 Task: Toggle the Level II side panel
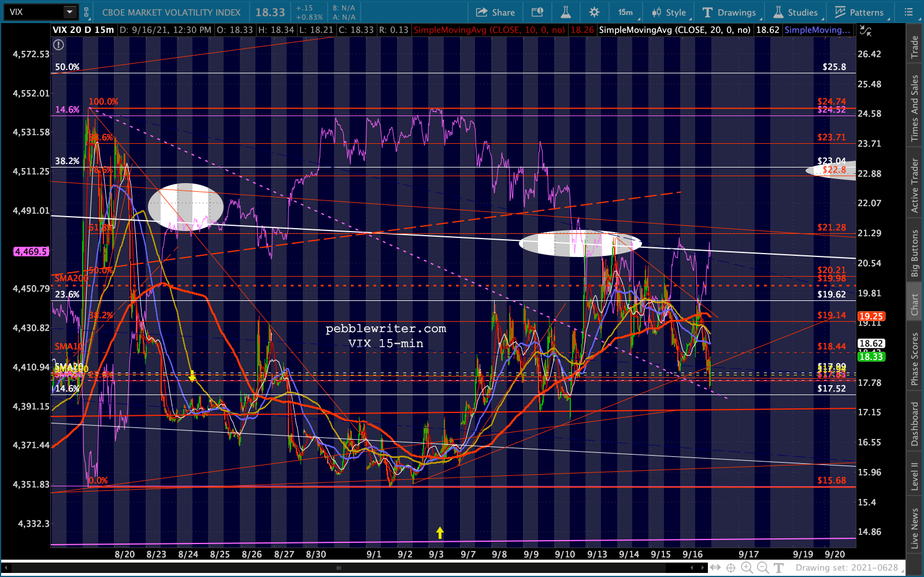pyautogui.click(x=915, y=477)
